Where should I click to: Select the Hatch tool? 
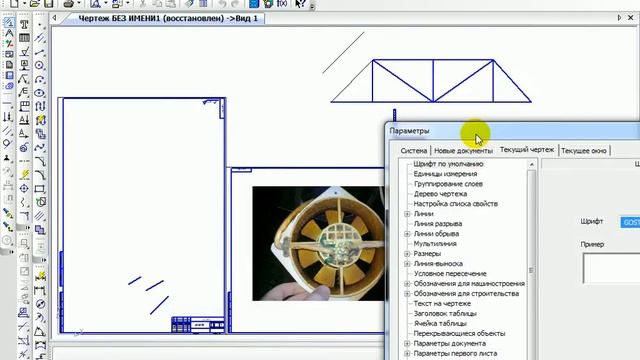tap(40, 216)
